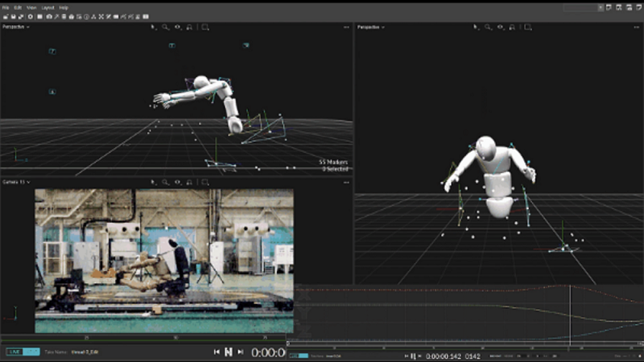Click the magnifier zoom tool in right viewport

coord(488,27)
